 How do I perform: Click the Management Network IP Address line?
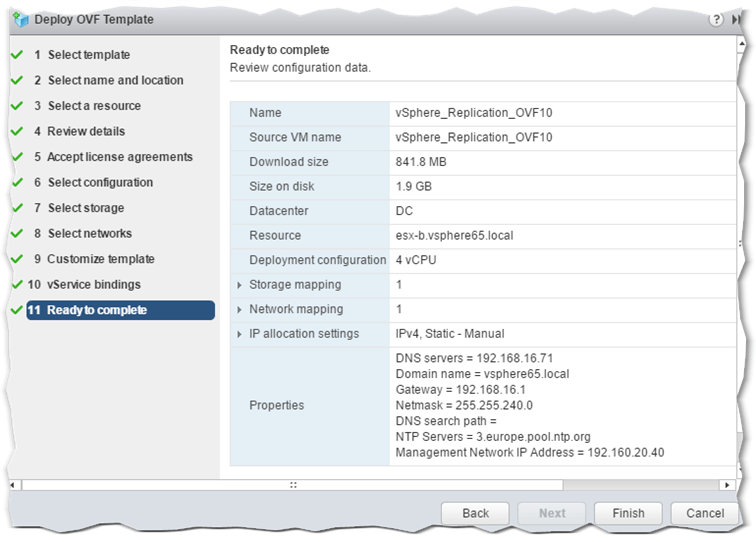pos(530,453)
